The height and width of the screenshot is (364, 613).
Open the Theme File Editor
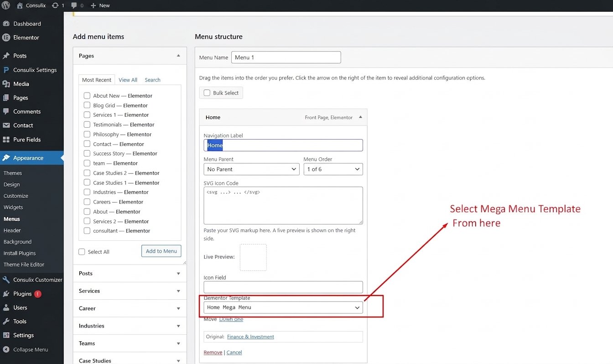point(24,265)
